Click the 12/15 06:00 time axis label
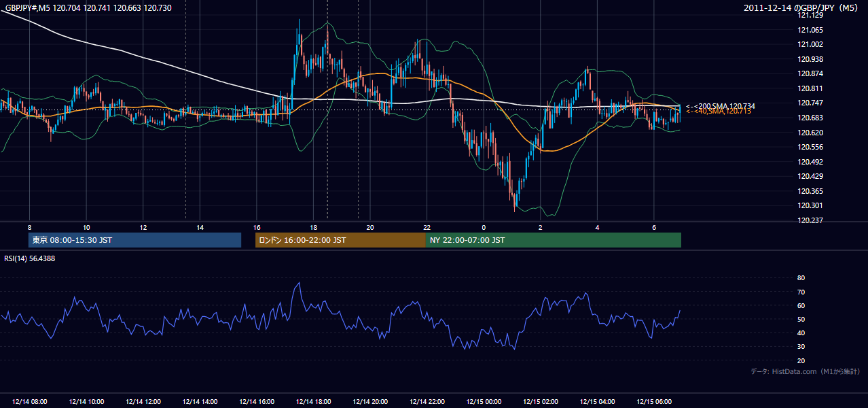 [x=654, y=402]
